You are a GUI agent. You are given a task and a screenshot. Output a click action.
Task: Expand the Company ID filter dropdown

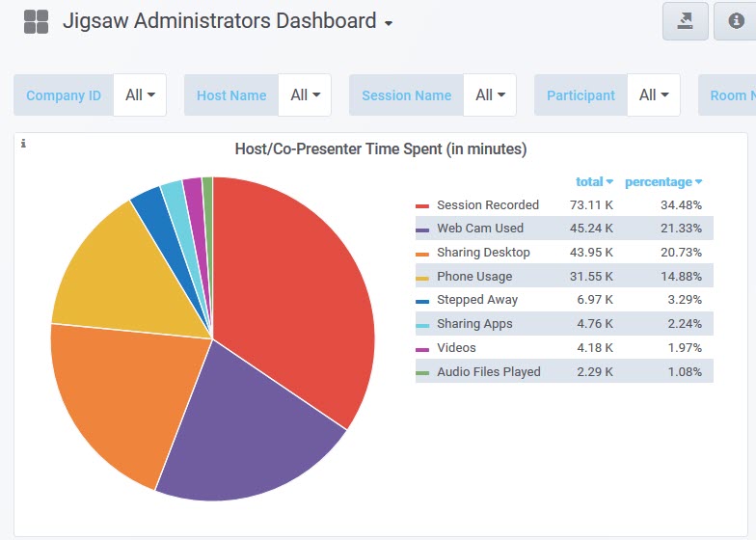point(140,95)
